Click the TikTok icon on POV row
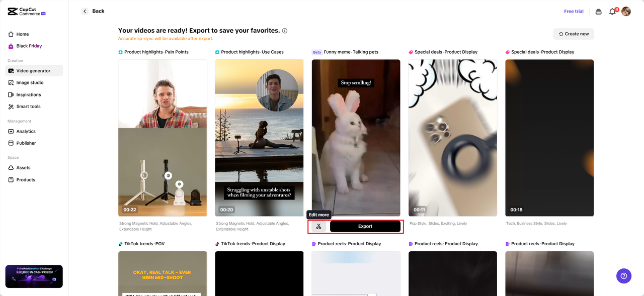The width and height of the screenshot is (644, 296). pyautogui.click(x=121, y=244)
